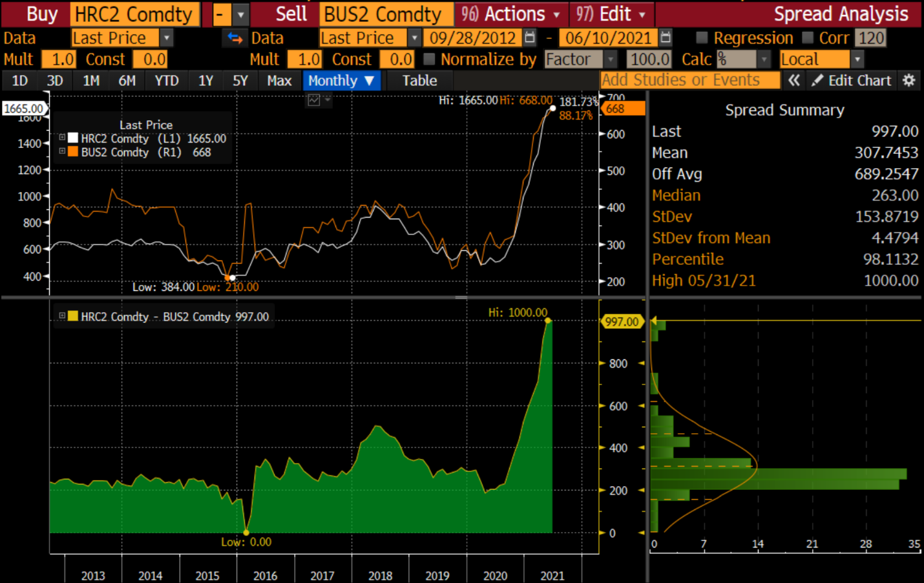924x583 pixels.
Task: Click the yellow spread series color swatch
Action: coord(73,316)
